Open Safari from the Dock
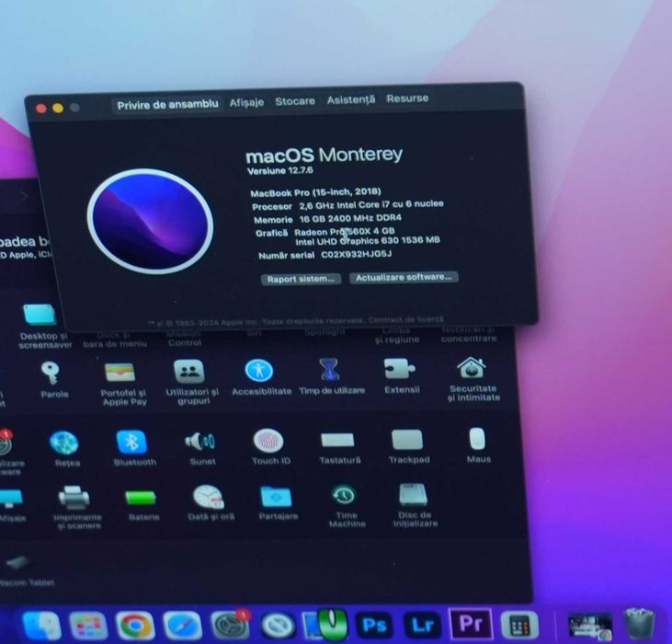 (x=183, y=626)
